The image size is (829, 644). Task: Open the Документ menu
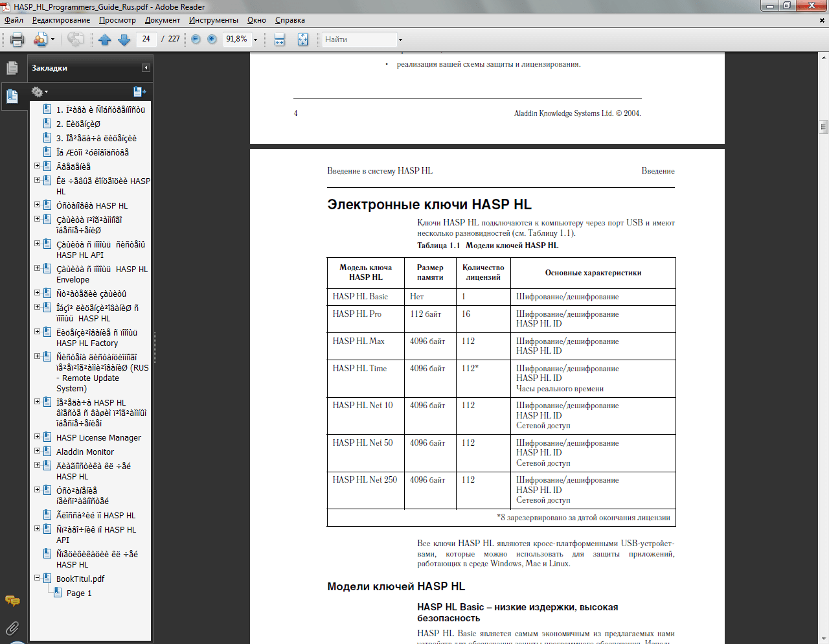click(x=161, y=20)
